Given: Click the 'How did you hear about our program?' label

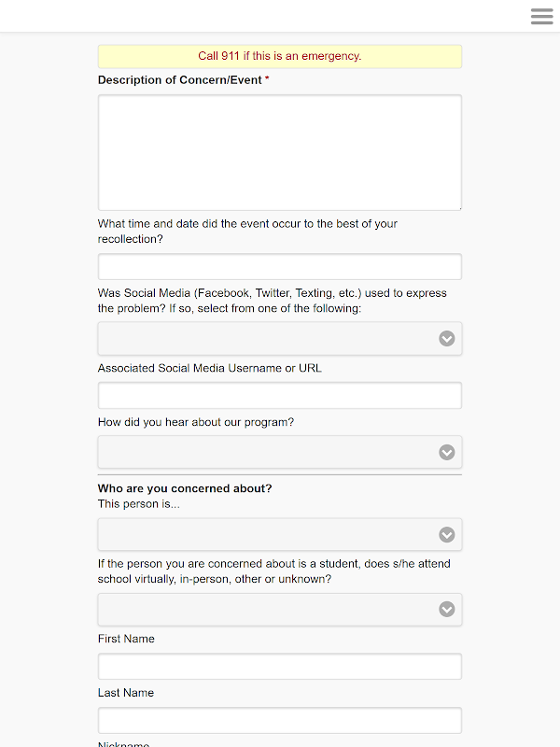Looking at the screenshot, I should [x=195, y=423].
